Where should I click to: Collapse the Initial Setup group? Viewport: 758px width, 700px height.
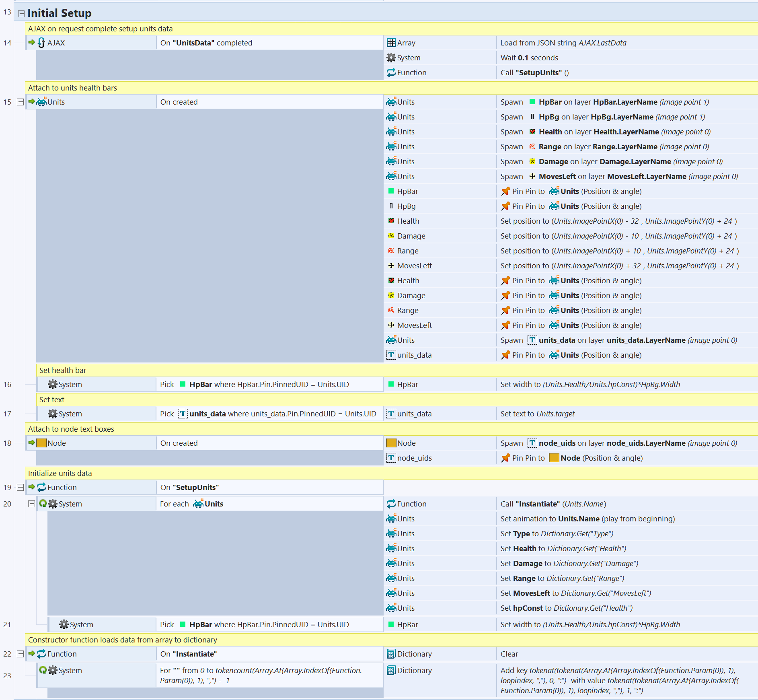[21, 14]
